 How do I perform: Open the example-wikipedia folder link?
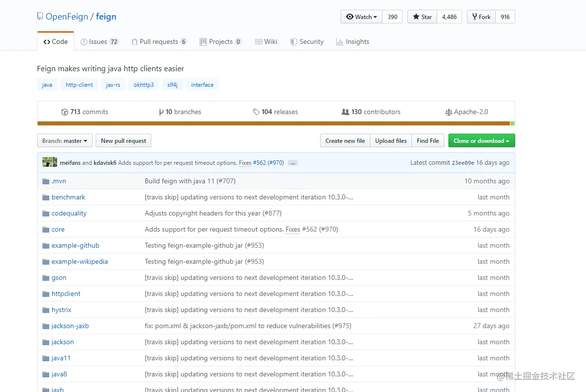[80, 261]
